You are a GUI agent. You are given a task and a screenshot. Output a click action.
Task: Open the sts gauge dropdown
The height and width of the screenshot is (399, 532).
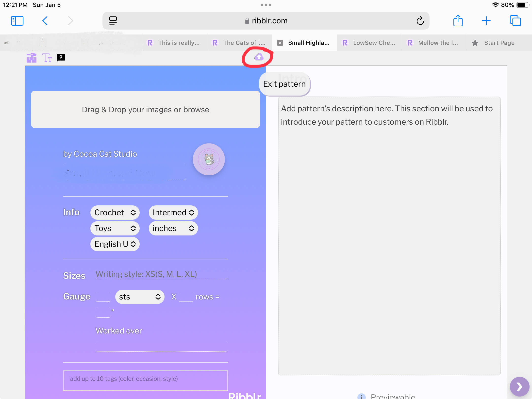140,297
